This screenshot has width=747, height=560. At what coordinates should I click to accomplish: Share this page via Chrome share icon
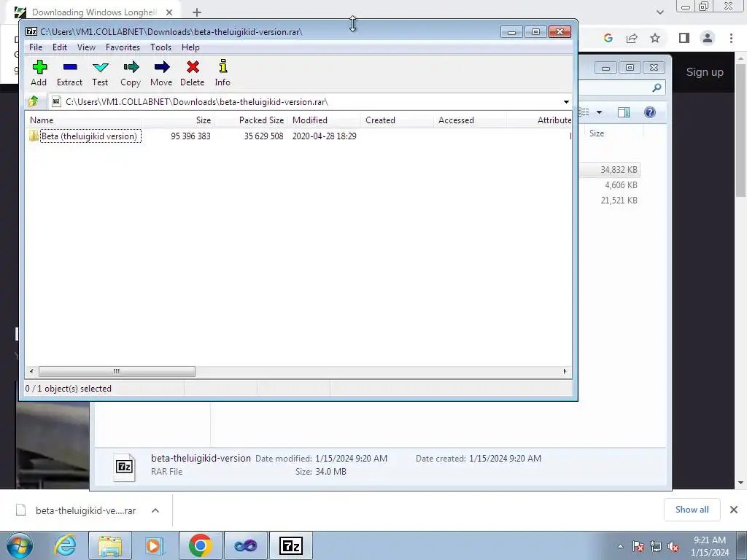tap(632, 38)
